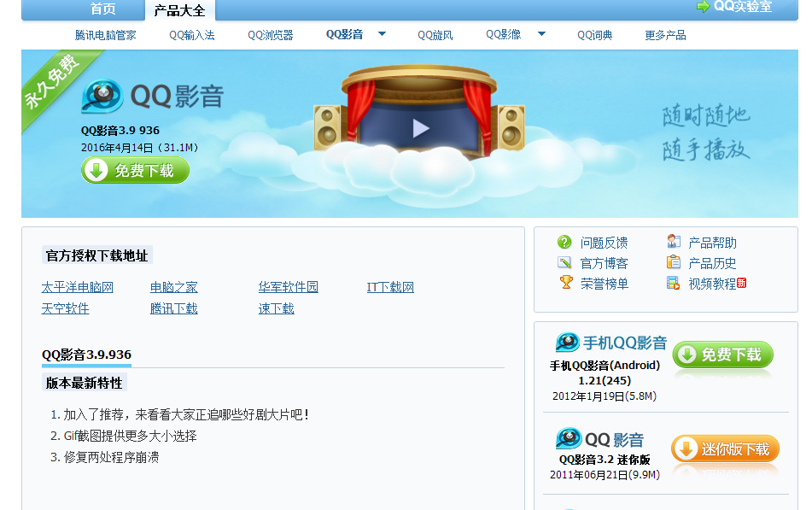Image resolution: width=812 pixels, height=510 pixels.
Task: Click the orange 迷你版下载 button
Action: 725,449
